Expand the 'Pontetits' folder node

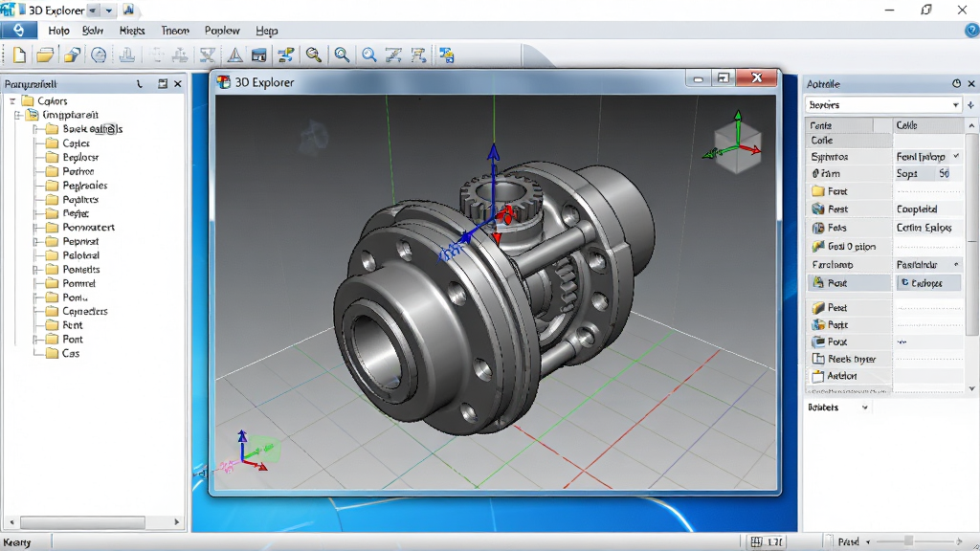point(36,269)
